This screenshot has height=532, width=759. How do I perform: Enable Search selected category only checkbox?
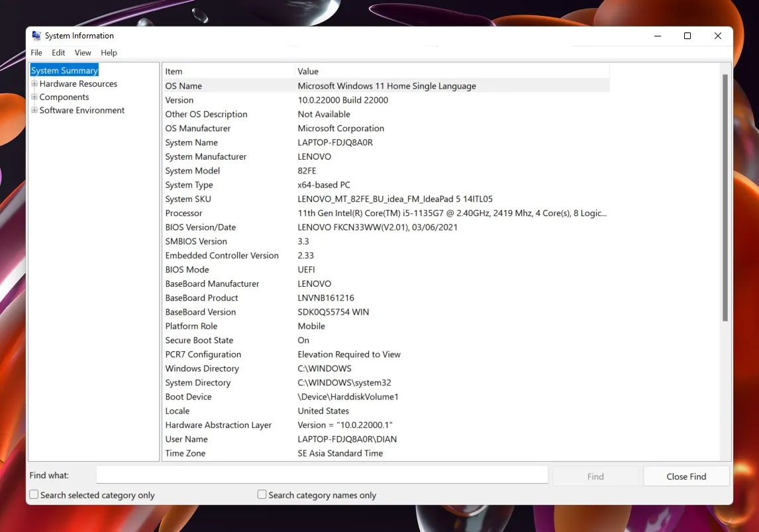pyautogui.click(x=34, y=495)
